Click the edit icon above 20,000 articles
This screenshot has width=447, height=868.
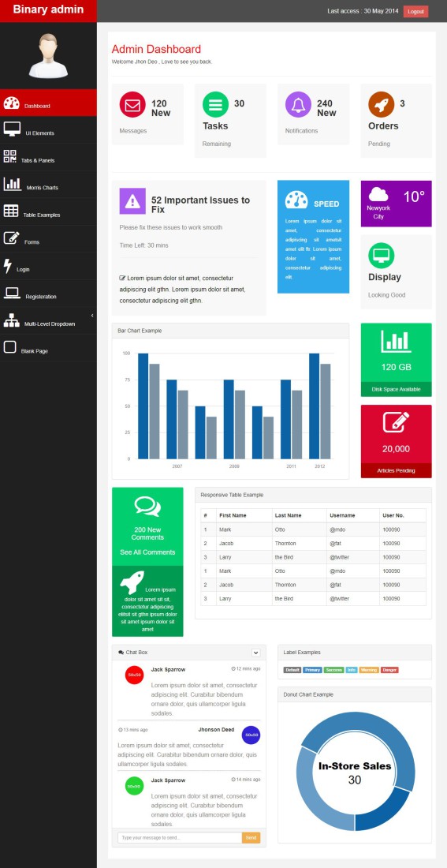click(x=396, y=422)
